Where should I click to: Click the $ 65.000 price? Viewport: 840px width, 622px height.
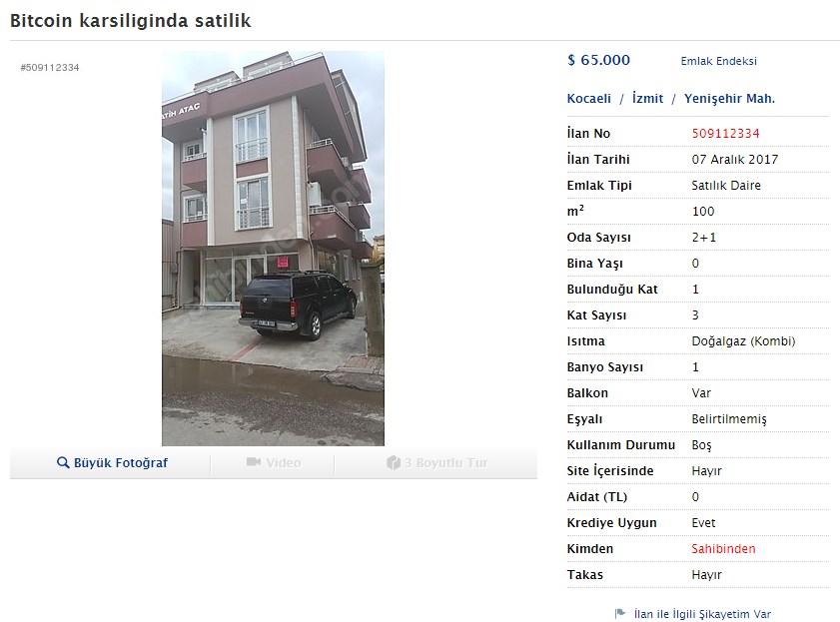pyautogui.click(x=598, y=60)
